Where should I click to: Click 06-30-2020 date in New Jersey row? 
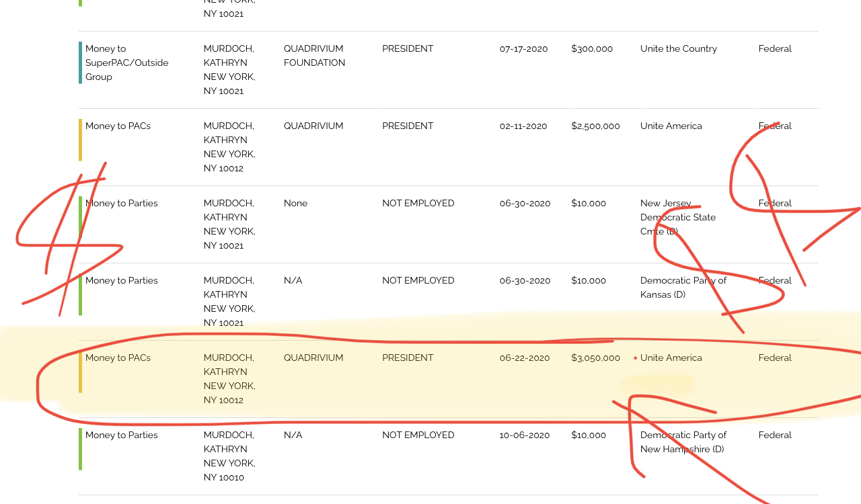click(x=525, y=203)
